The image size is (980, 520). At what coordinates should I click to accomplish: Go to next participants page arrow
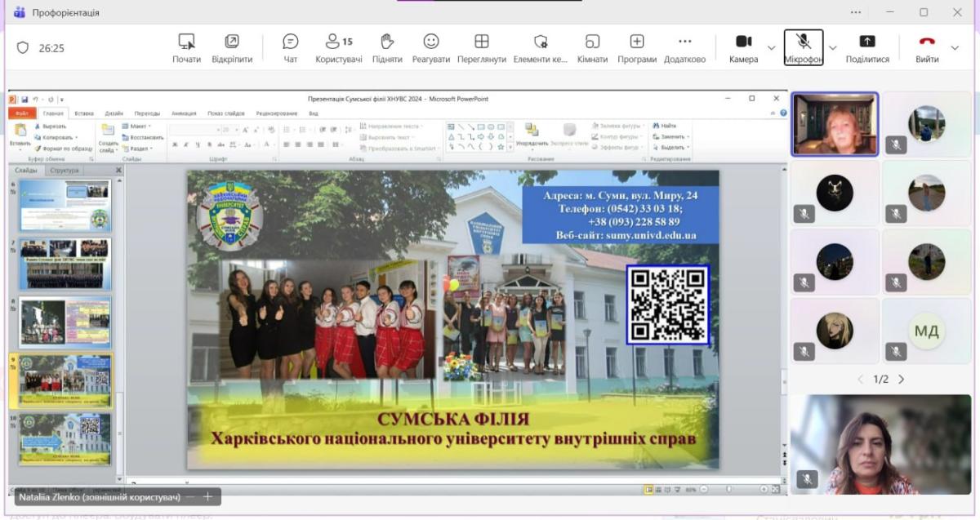pos(902,380)
